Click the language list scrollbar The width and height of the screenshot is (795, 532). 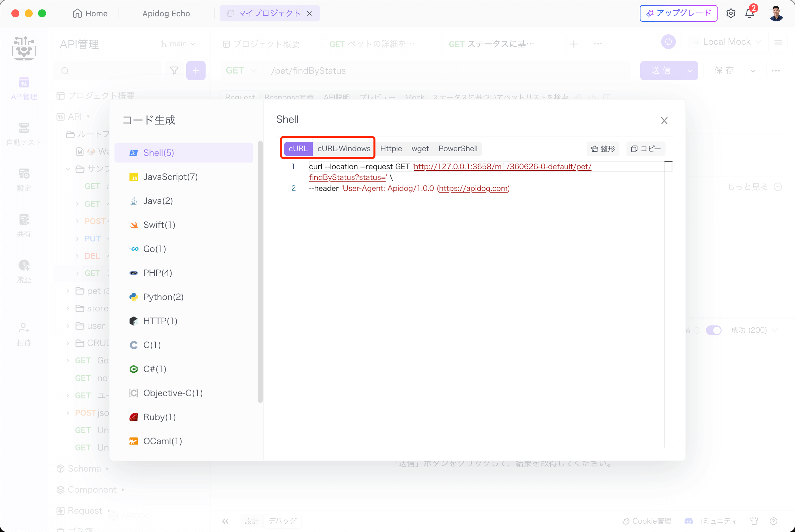tap(260, 271)
